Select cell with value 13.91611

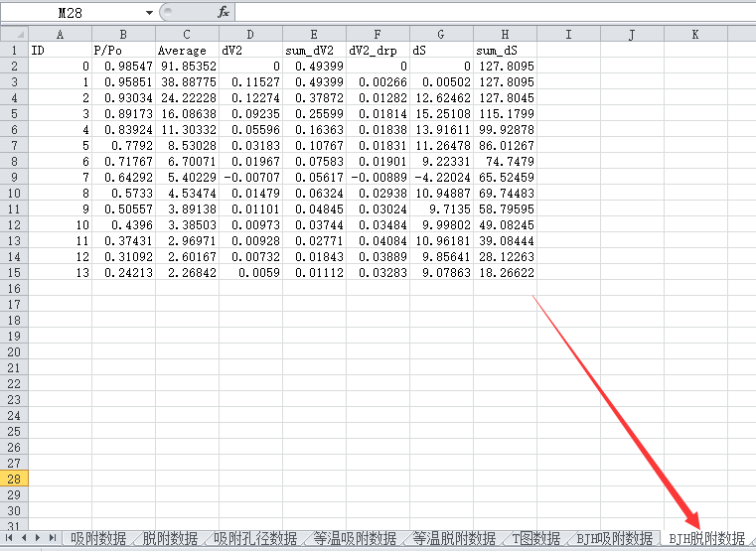coord(442,130)
